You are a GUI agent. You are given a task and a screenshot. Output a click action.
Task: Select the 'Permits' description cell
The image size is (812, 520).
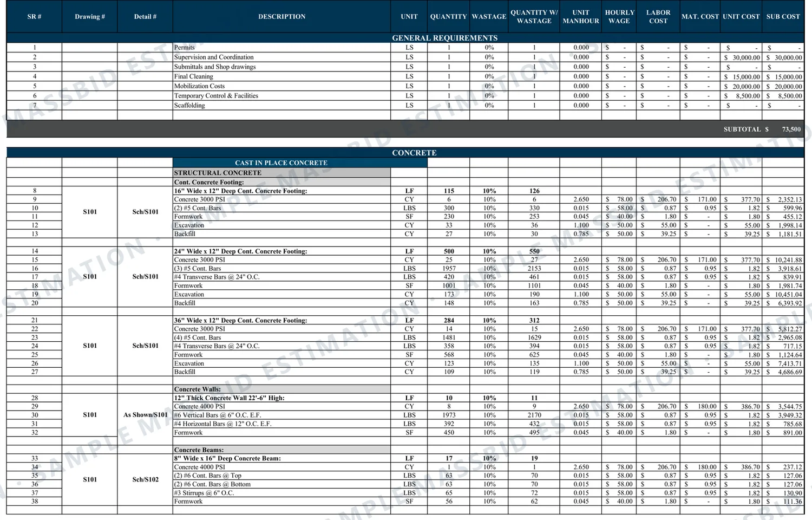tap(281, 48)
